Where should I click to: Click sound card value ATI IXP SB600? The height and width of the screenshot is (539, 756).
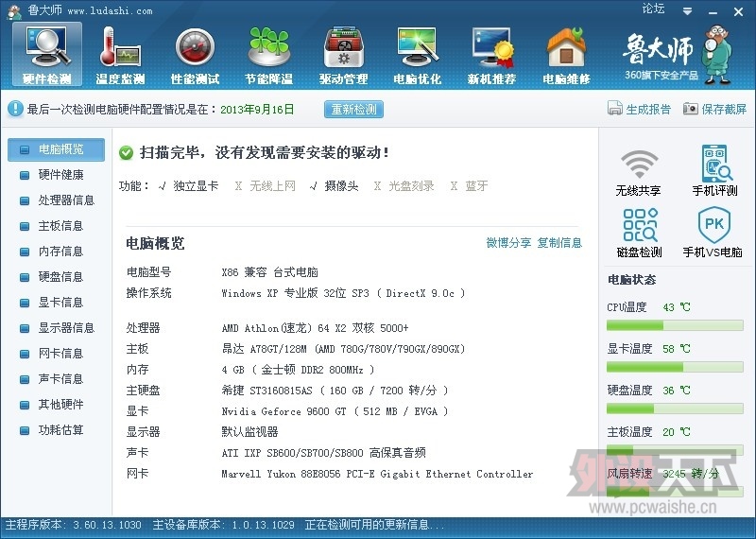[x=323, y=453]
